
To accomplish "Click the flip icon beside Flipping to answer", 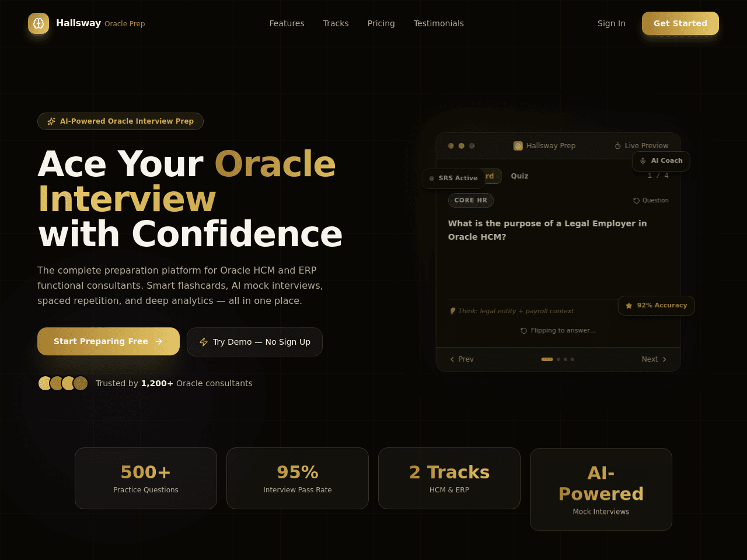I will [x=524, y=331].
